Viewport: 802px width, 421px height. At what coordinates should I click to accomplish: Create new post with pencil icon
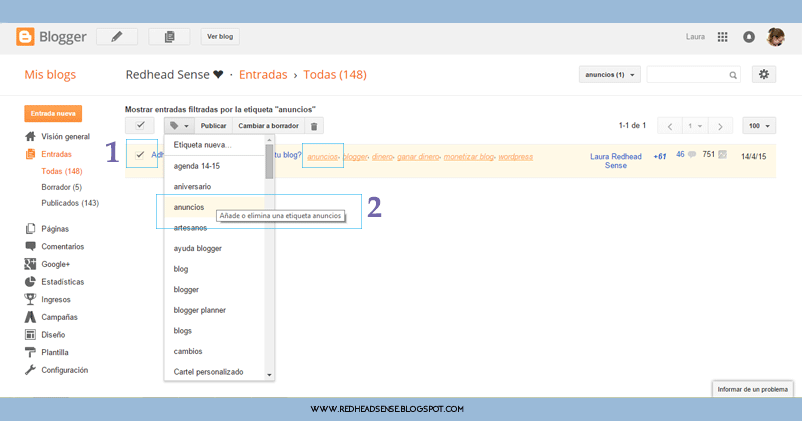pos(117,37)
